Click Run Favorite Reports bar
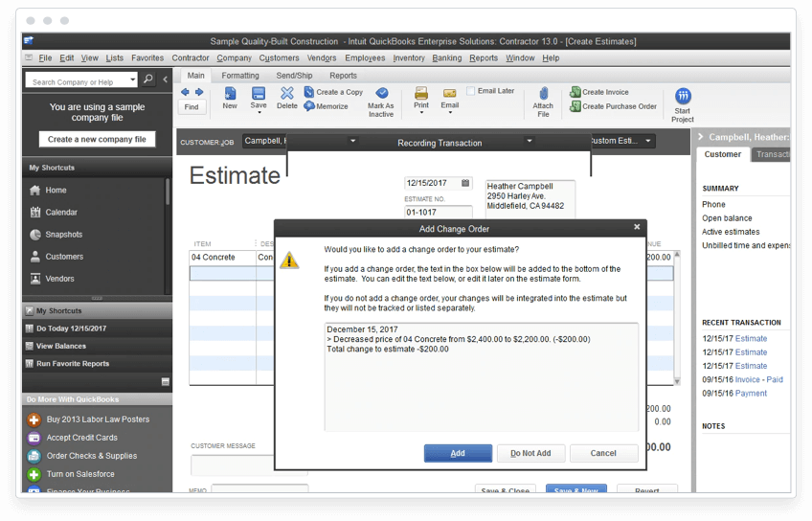 [x=97, y=364]
